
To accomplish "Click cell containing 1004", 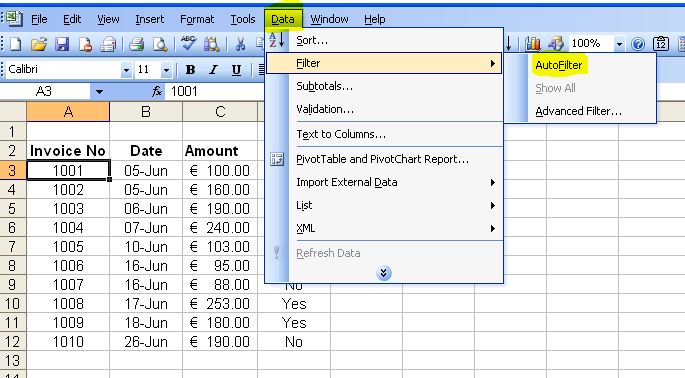I will [68, 228].
